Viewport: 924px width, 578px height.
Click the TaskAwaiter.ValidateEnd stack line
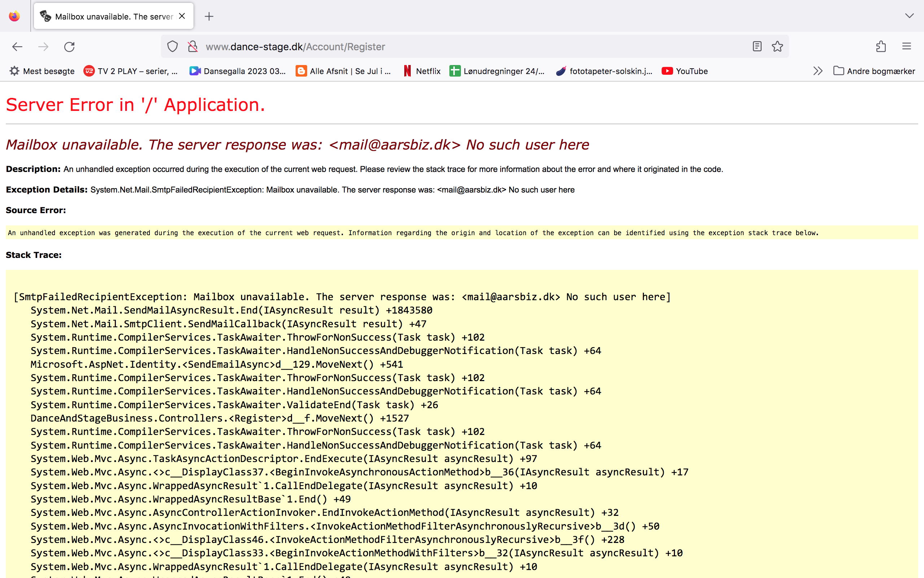[234, 405]
